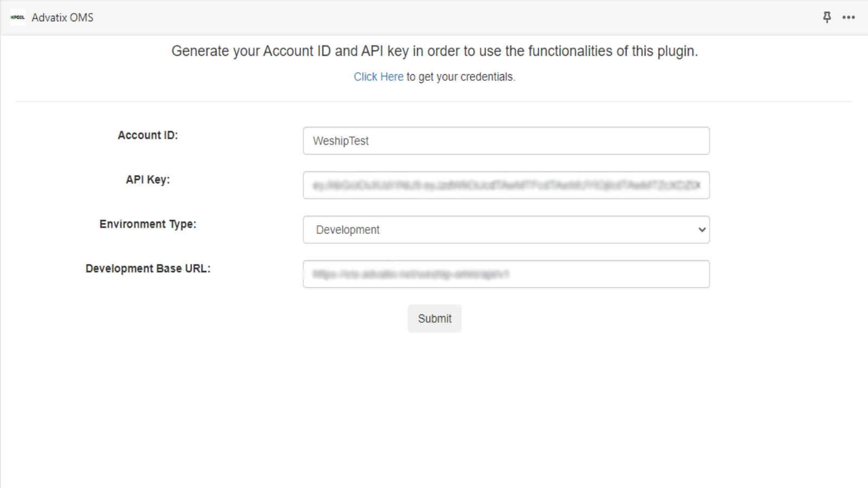Focus the Account ID input field

point(506,140)
